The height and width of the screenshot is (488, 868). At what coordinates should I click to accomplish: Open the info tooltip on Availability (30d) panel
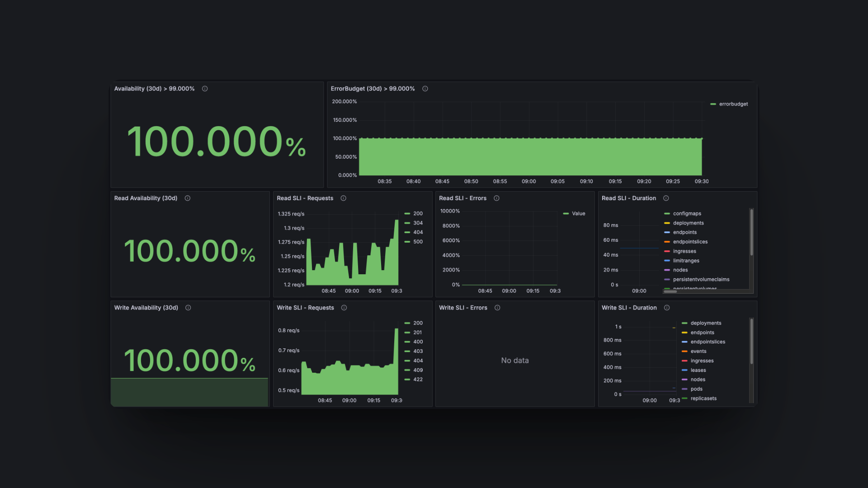[x=204, y=89]
